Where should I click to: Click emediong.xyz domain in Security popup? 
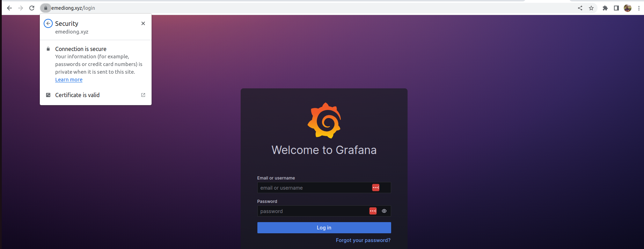[72, 32]
